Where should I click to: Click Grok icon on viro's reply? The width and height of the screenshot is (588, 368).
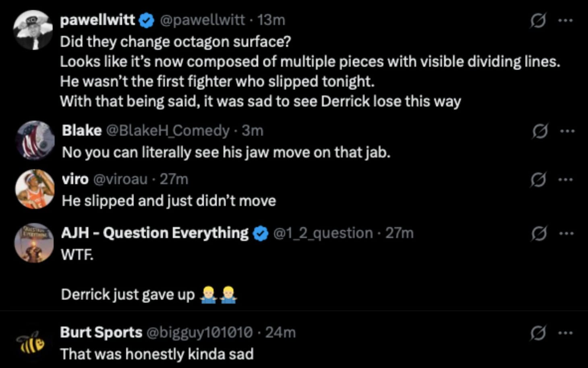point(538,180)
